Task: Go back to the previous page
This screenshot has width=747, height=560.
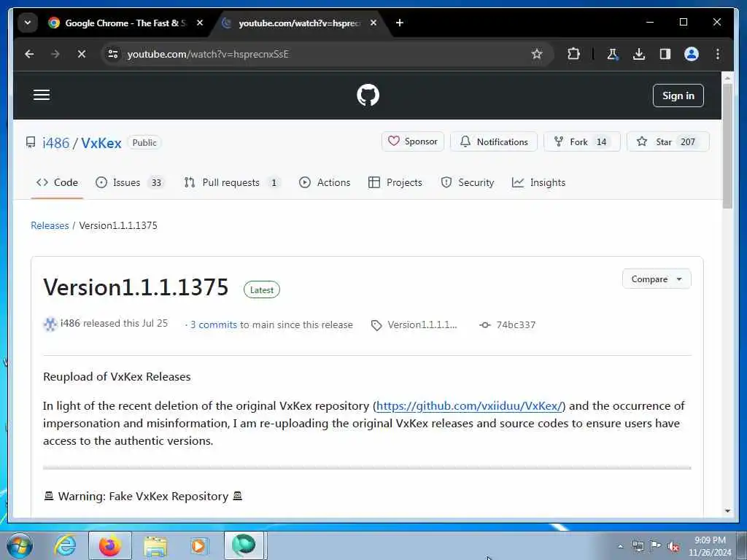Action: (x=29, y=54)
